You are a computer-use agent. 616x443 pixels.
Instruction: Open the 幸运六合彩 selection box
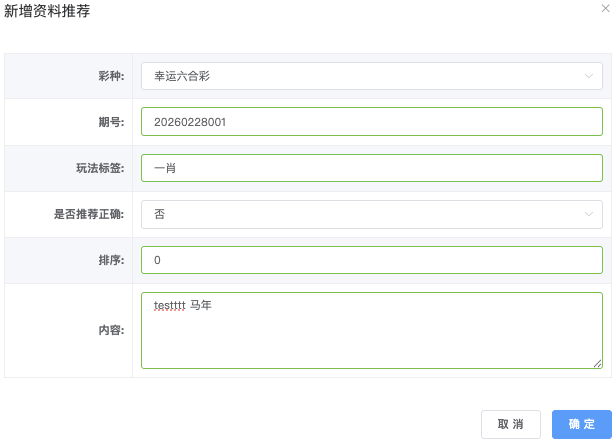point(360,75)
